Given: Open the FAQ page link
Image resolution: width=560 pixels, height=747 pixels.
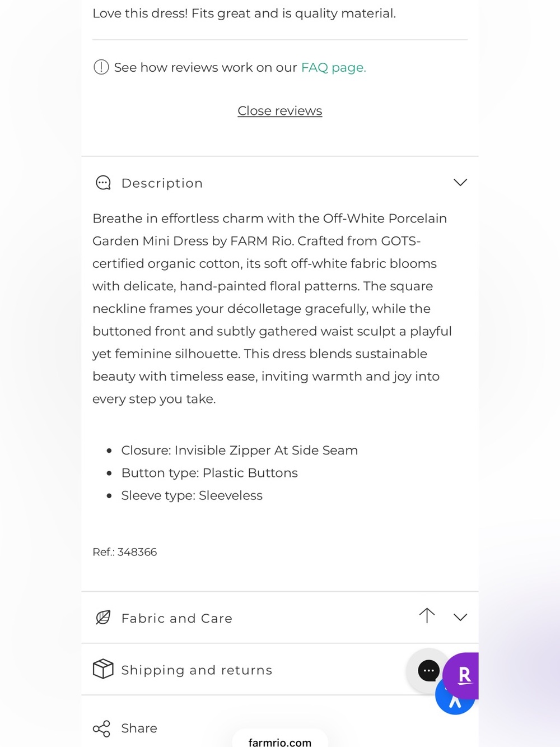Looking at the screenshot, I should tap(334, 68).
